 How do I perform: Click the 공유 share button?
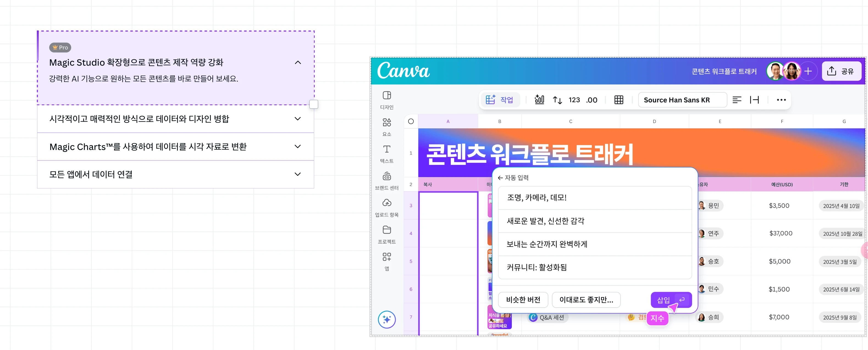coord(841,71)
